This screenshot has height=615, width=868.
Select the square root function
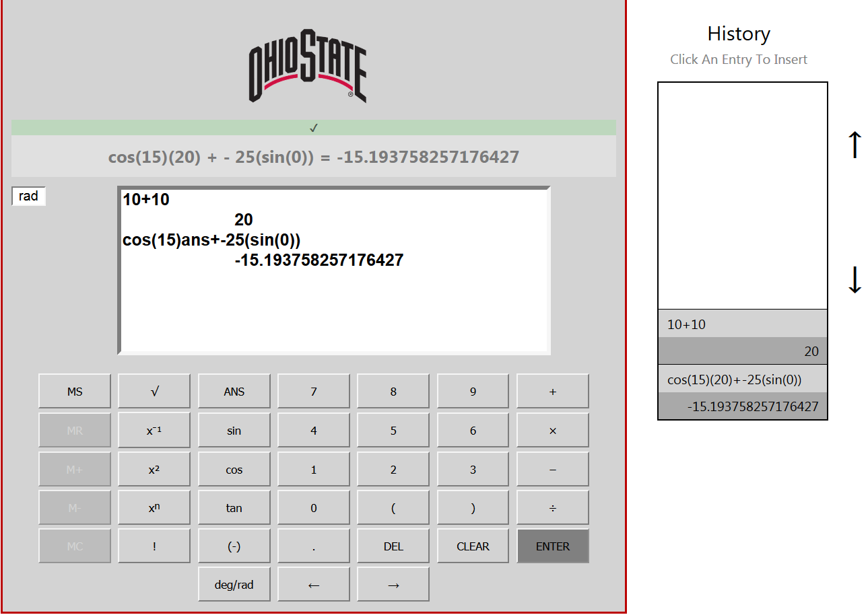154,390
